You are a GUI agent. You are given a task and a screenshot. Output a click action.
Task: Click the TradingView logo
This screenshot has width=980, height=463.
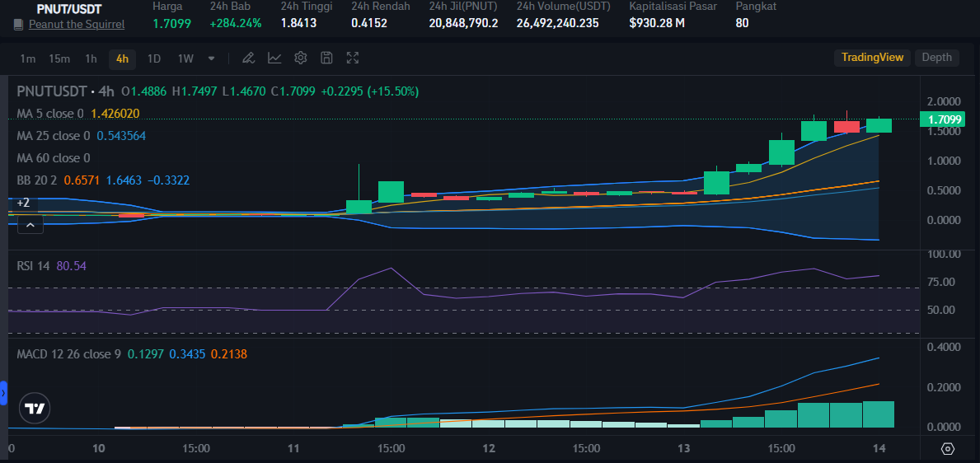pos(35,409)
